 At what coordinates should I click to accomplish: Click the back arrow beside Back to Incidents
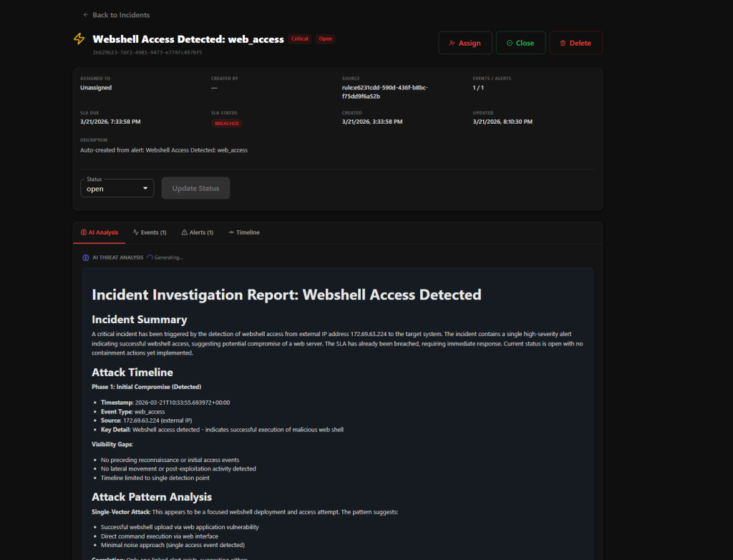86,15
